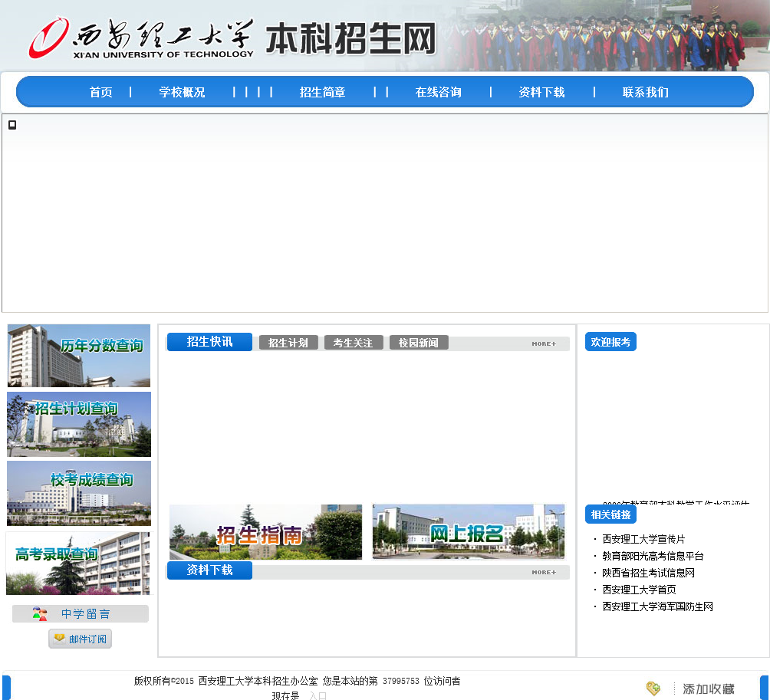Open link 陕西省招生考试信息网

648,573
